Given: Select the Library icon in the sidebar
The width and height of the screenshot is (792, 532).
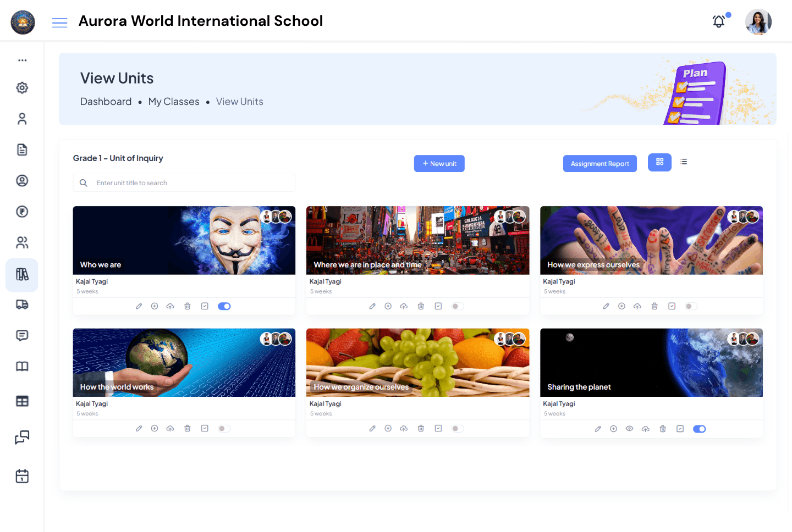Looking at the screenshot, I should (22, 275).
